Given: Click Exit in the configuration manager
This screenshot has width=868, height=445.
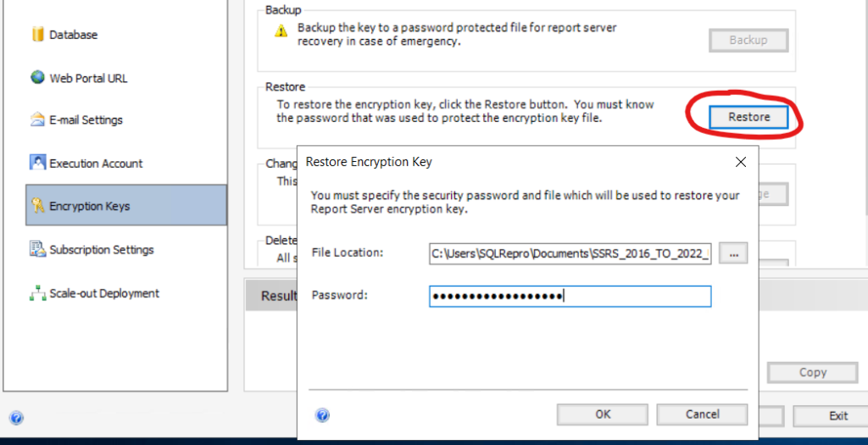Looking at the screenshot, I should point(838,416).
